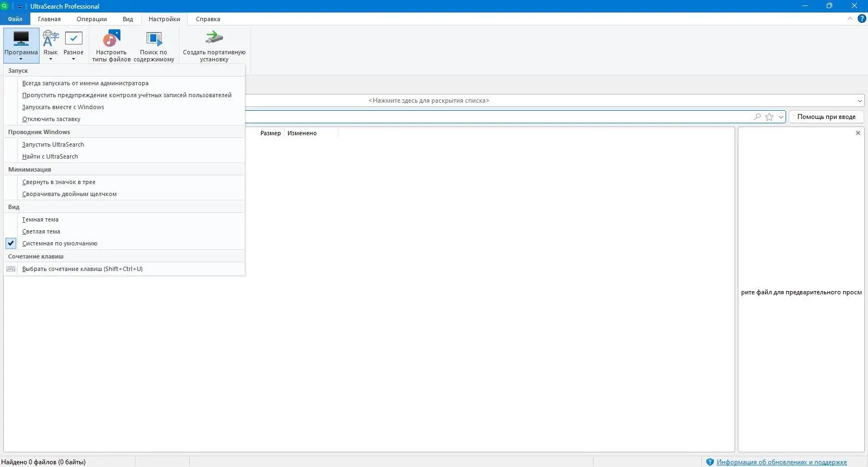Image resolution: width=868 pixels, height=467 pixels.
Task: Choose Выбрать сочетание клавиш (Shift+Ctrl+U)
Action: pos(124,269)
